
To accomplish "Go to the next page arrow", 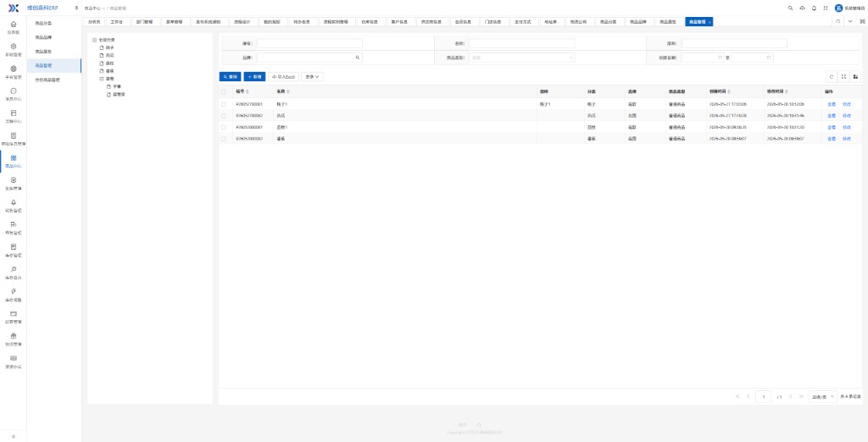I will [x=791, y=396].
